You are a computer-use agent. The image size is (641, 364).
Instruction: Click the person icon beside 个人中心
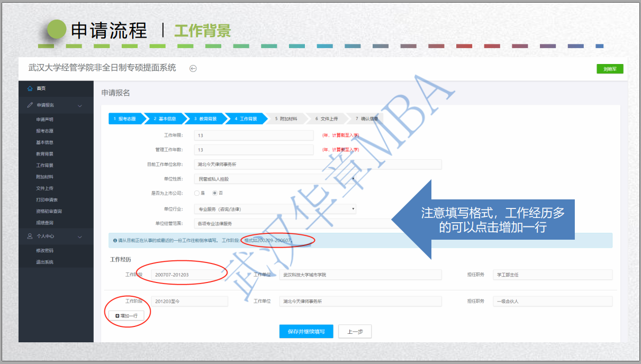pos(30,236)
